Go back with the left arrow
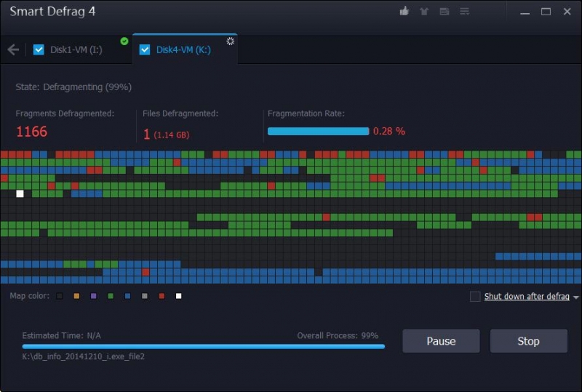The image size is (582, 392). point(13,49)
